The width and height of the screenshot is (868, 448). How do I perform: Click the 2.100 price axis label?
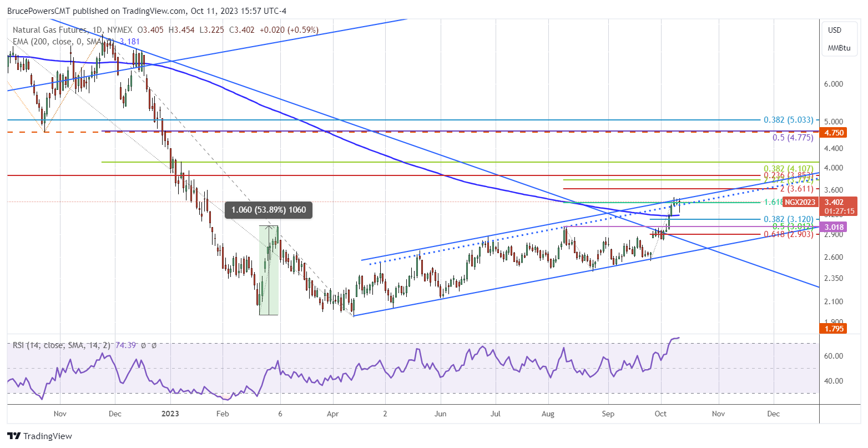click(x=835, y=301)
